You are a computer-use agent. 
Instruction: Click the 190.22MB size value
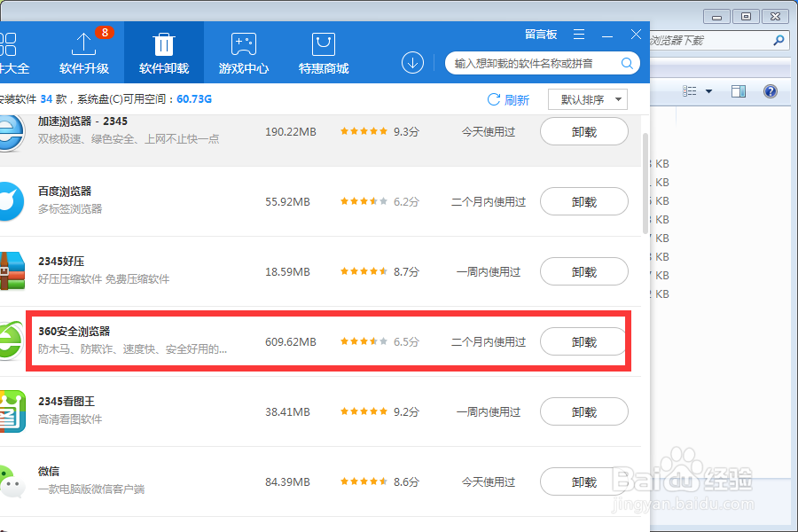[291, 132]
